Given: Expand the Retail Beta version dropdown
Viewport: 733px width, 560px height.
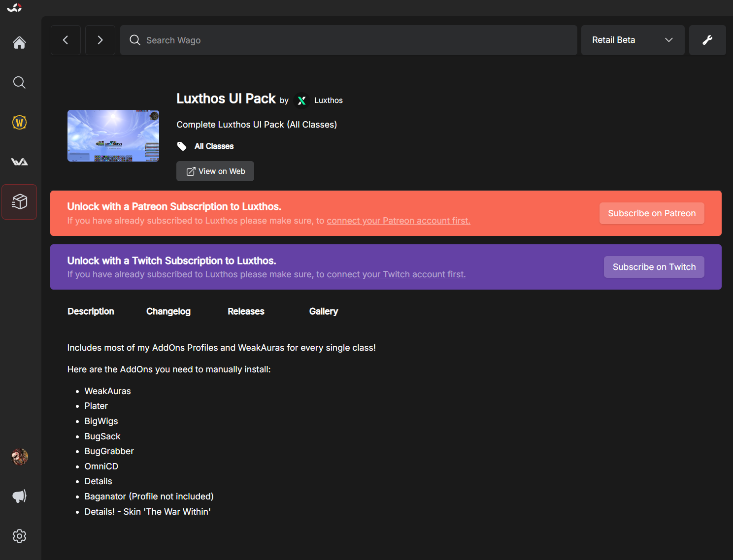Looking at the screenshot, I should (633, 40).
